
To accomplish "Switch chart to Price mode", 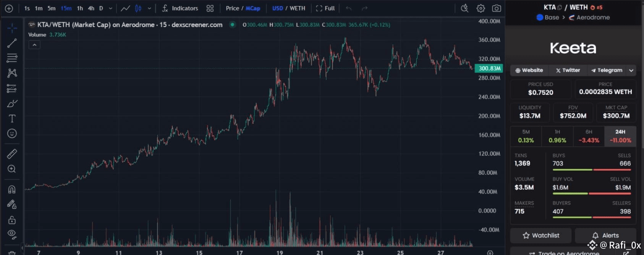I will [x=232, y=8].
